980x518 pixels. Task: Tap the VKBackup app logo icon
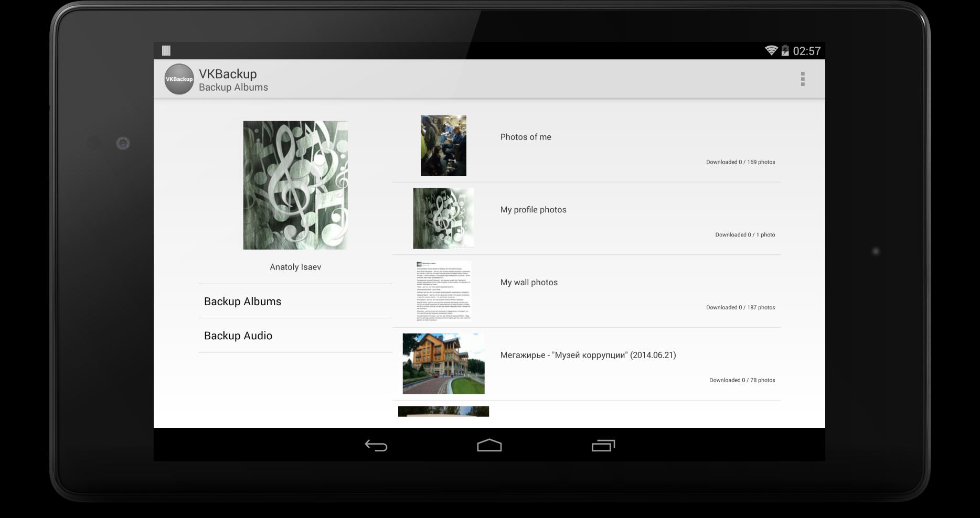pyautogui.click(x=179, y=79)
